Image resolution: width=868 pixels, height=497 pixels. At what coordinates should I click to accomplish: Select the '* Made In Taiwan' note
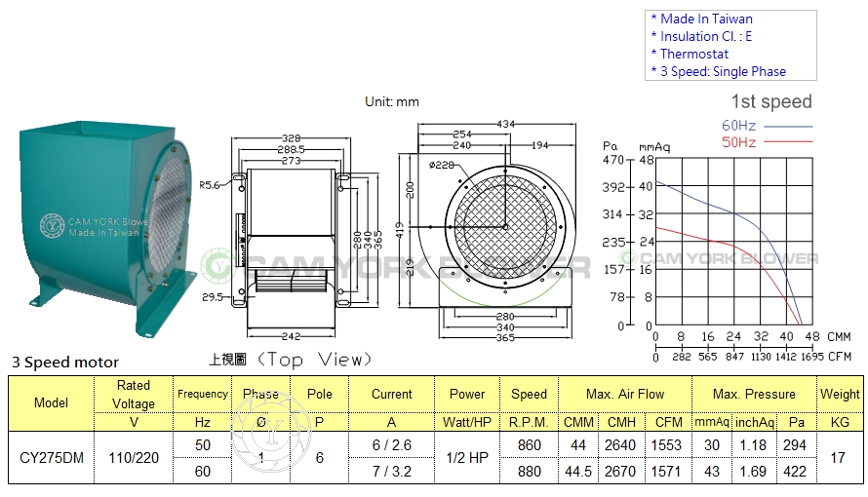pos(701,19)
